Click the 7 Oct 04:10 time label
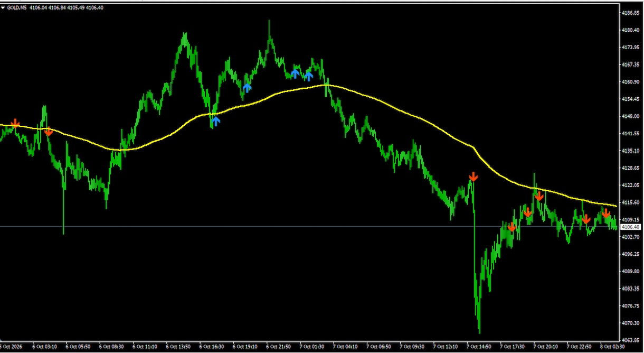 (346, 347)
